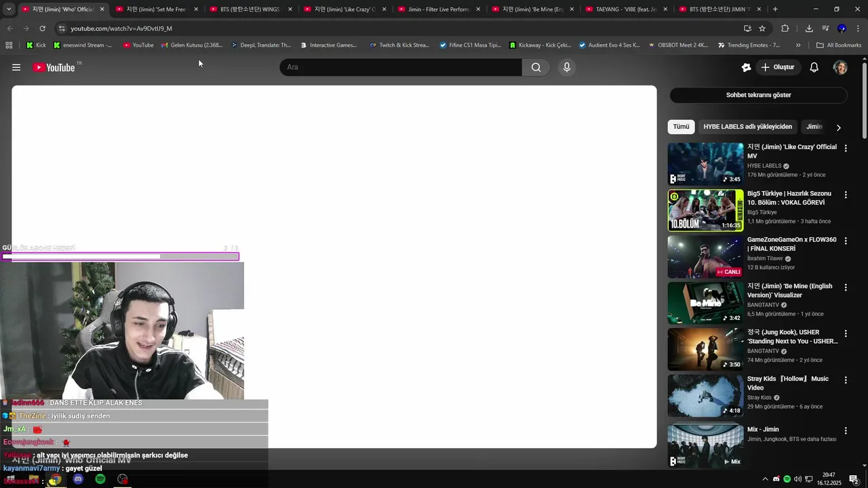
Task: Show more bookmarks with the chevron
Action: point(798,45)
